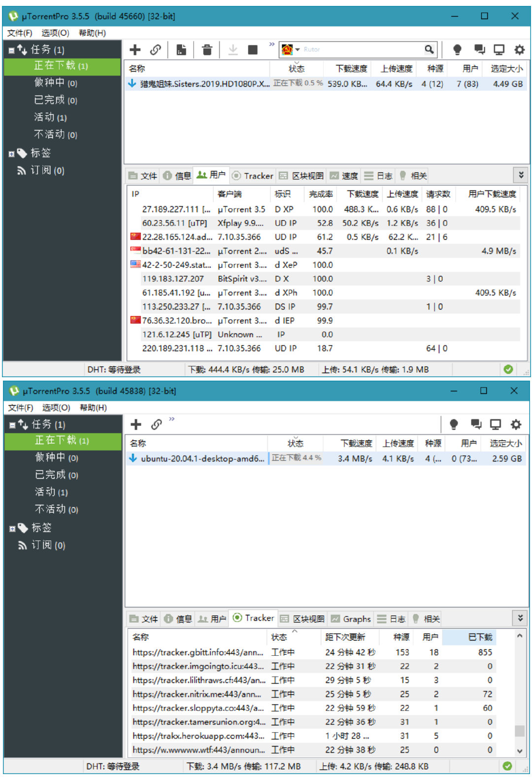Screen dimensions: 532x779
Task: Sort peers by the 客户端 column header
Action: click(242, 194)
